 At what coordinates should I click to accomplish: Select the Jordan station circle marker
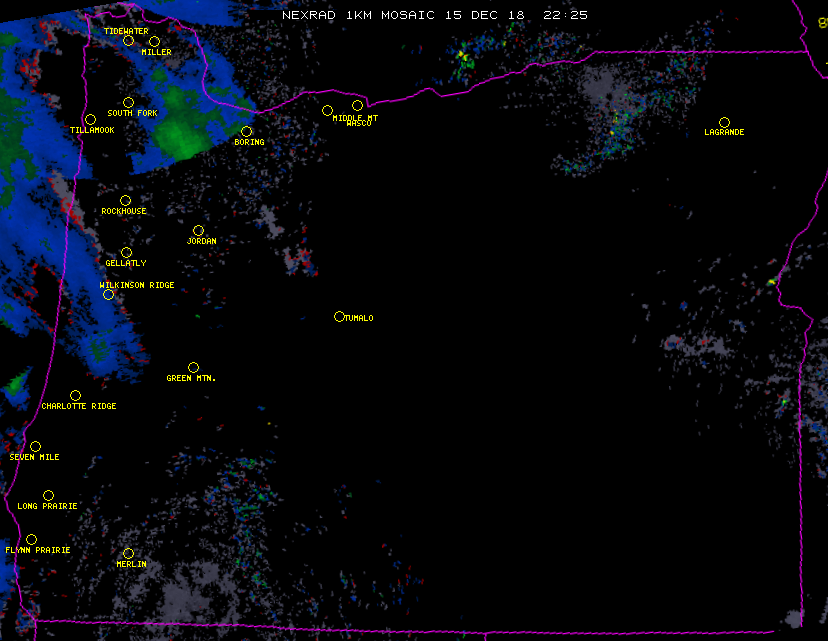click(198, 230)
